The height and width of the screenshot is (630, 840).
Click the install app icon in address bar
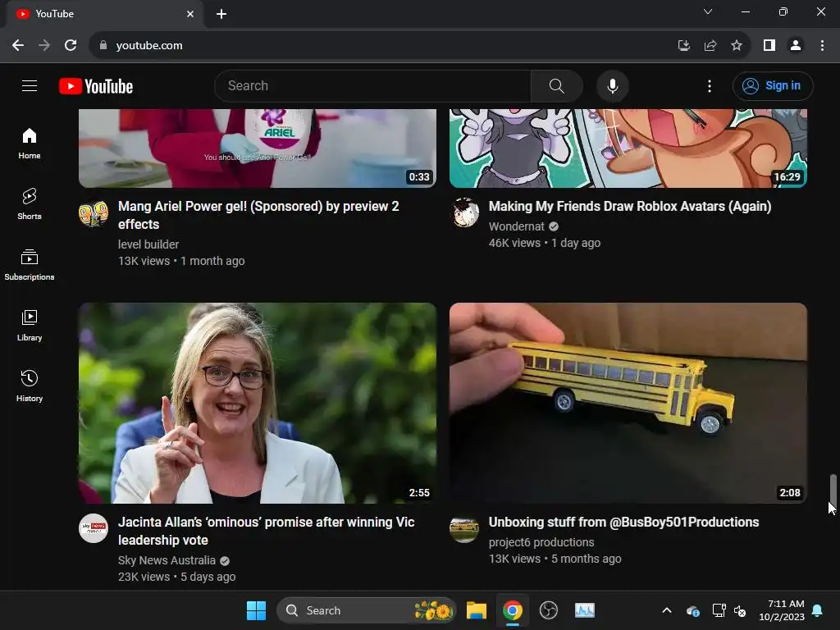point(683,46)
